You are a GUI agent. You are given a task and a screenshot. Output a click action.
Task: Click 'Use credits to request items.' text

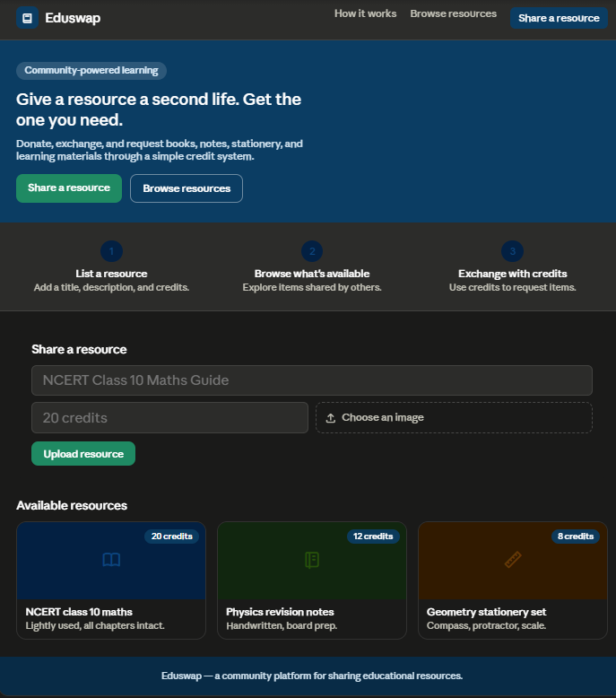pos(512,288)
